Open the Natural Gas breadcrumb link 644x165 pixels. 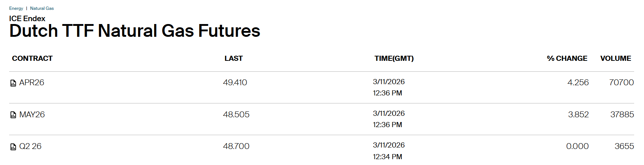point(42,8)
